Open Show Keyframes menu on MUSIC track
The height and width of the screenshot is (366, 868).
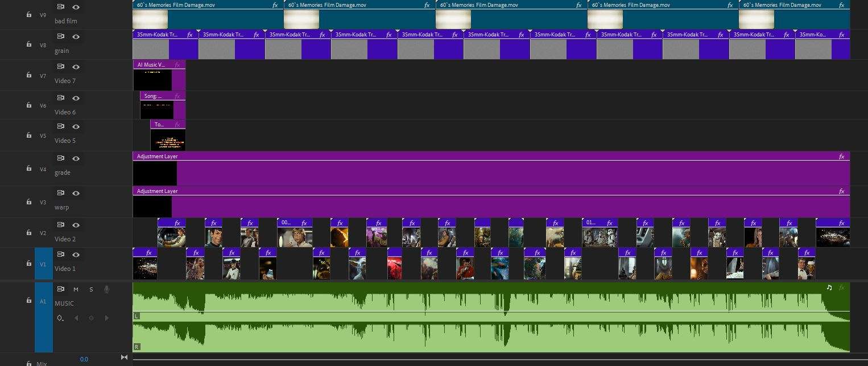[61, 318]
